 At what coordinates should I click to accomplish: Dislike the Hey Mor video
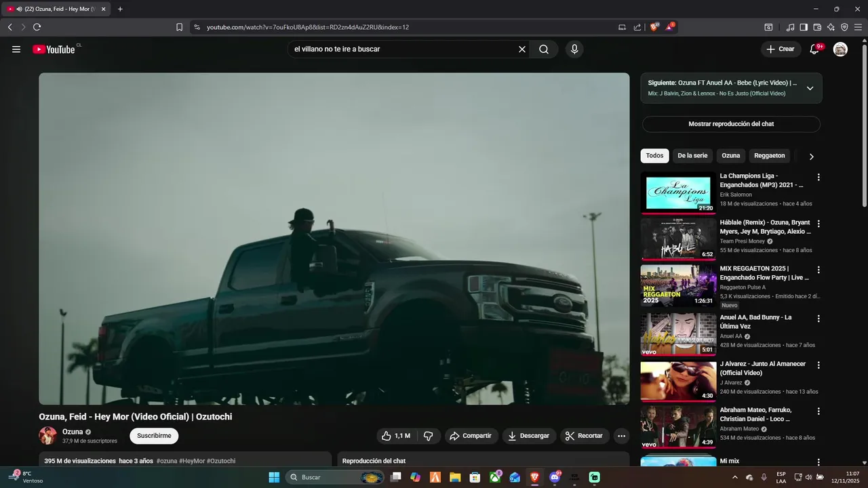pyautogui.click(x=429, y=436)
